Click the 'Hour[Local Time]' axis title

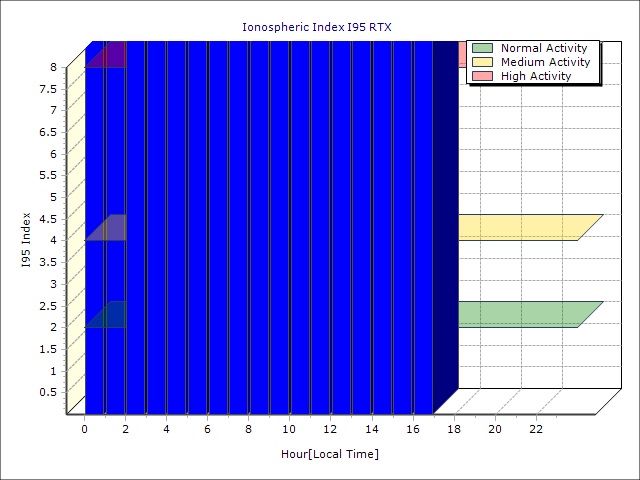tap(330, 454)
